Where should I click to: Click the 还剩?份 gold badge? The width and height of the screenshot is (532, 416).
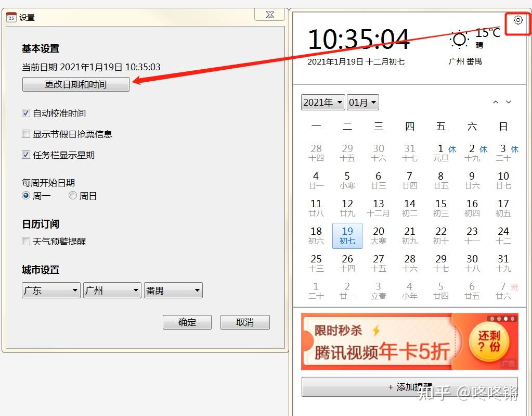tap(489, 342)
